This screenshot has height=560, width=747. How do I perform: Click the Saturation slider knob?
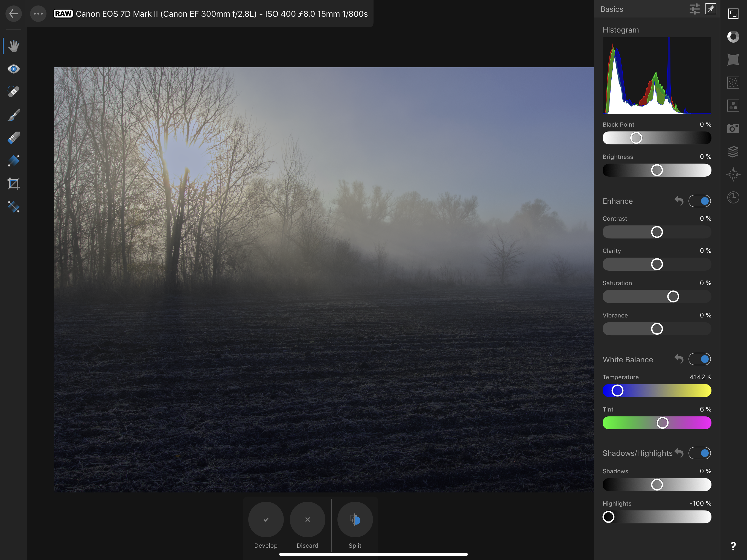coord(673,297)
